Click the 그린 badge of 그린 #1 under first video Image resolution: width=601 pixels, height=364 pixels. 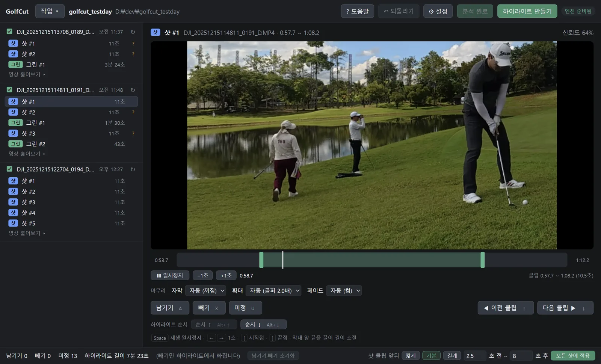click(x=15, y=65)
